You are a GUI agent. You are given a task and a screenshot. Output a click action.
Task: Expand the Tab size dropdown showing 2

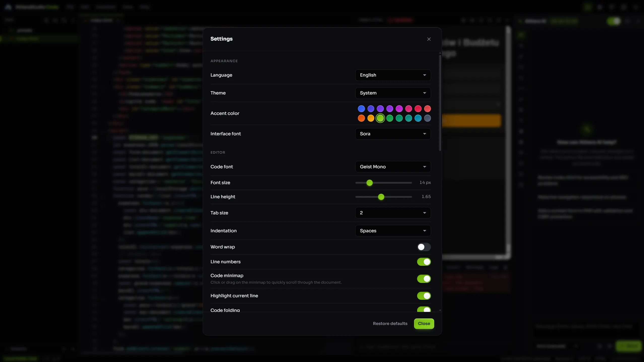(393, 213)
